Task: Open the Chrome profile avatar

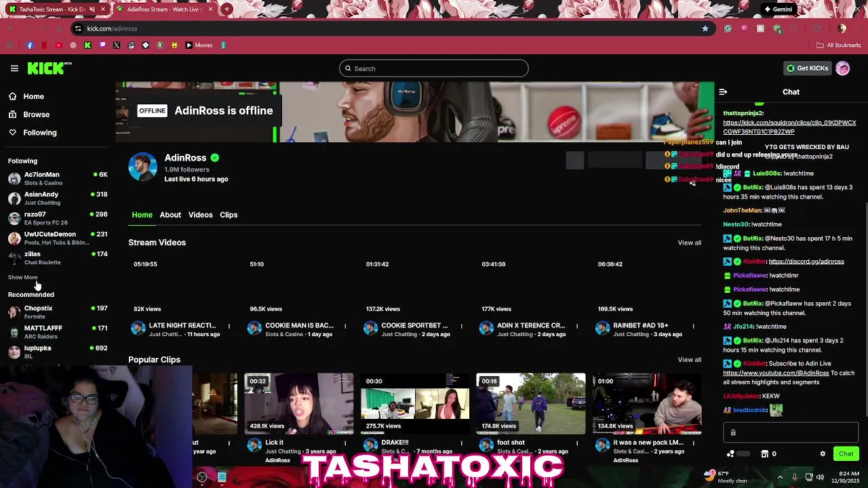Action: [842, 28]
